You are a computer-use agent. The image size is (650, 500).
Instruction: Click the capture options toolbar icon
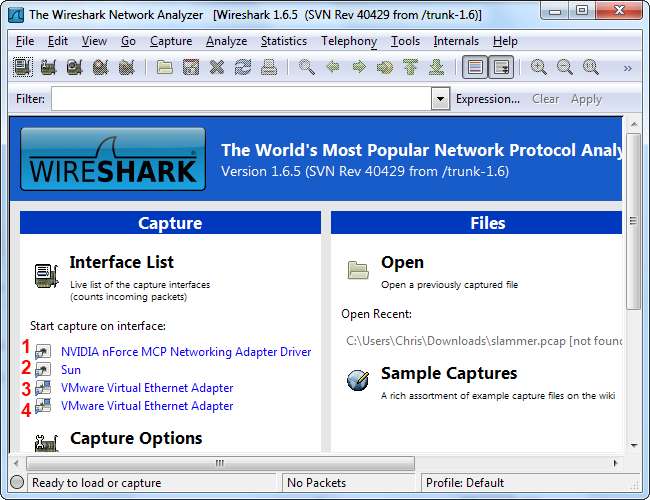pos(48,68)
